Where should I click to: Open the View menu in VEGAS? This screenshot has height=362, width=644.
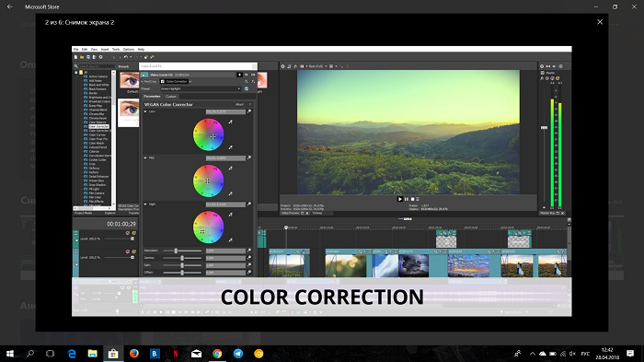click(x=94, y=50)
